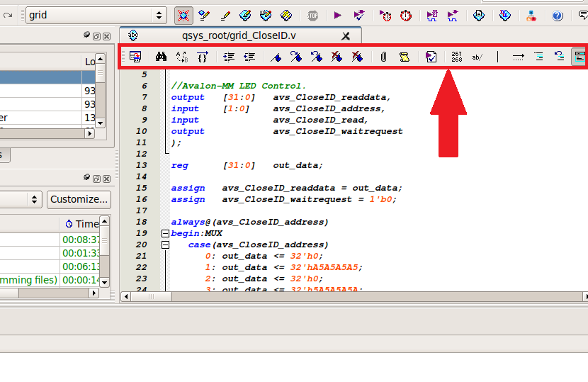The width and height of the screenshot is (588, 382).
Task: Click the gray STOP processing icon
Action: [x=312, y=16]
